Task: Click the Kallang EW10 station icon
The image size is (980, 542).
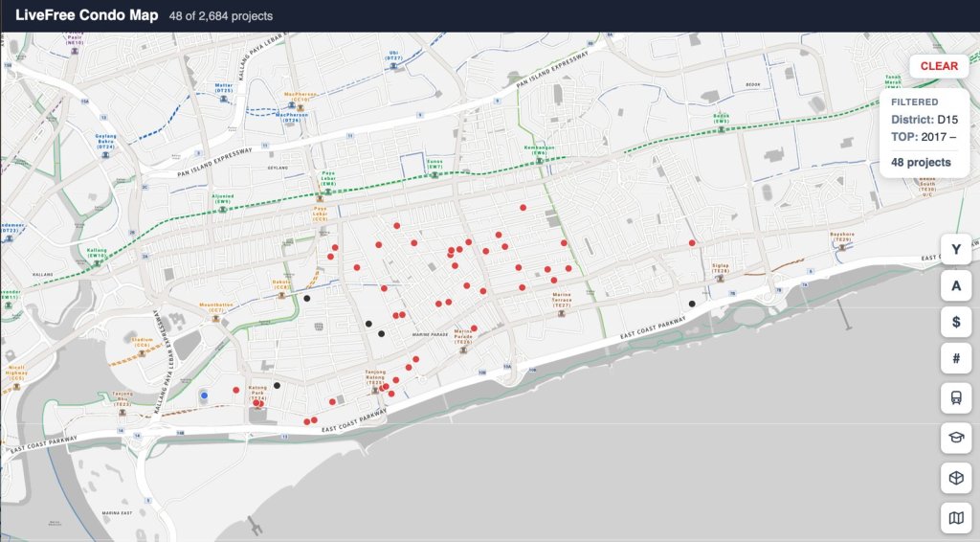Action: [97, 263]
